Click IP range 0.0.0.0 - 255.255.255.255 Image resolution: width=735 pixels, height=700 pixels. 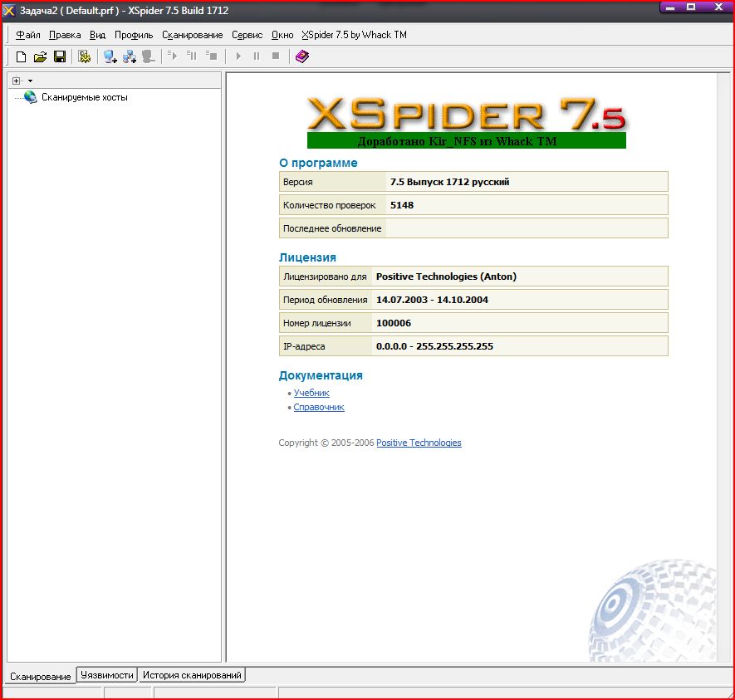[x=434, y=347]
